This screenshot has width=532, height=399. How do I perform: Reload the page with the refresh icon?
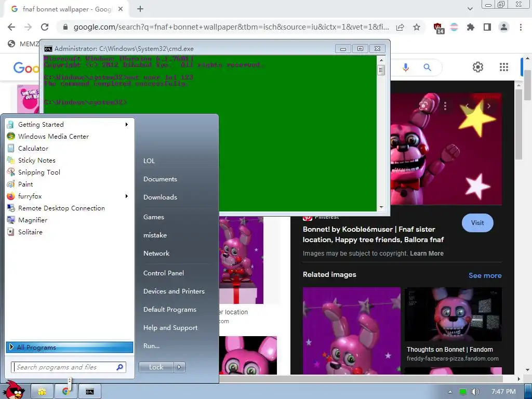(x=45, y=27)
